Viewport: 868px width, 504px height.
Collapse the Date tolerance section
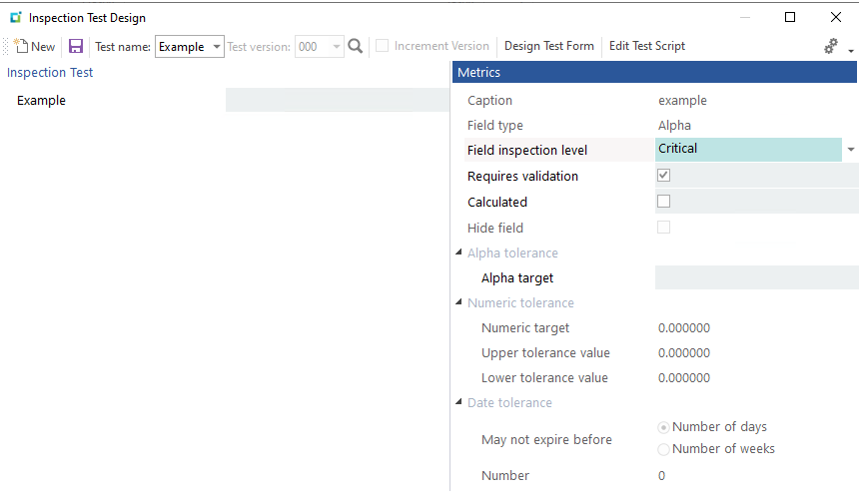(x=458, y=402)
